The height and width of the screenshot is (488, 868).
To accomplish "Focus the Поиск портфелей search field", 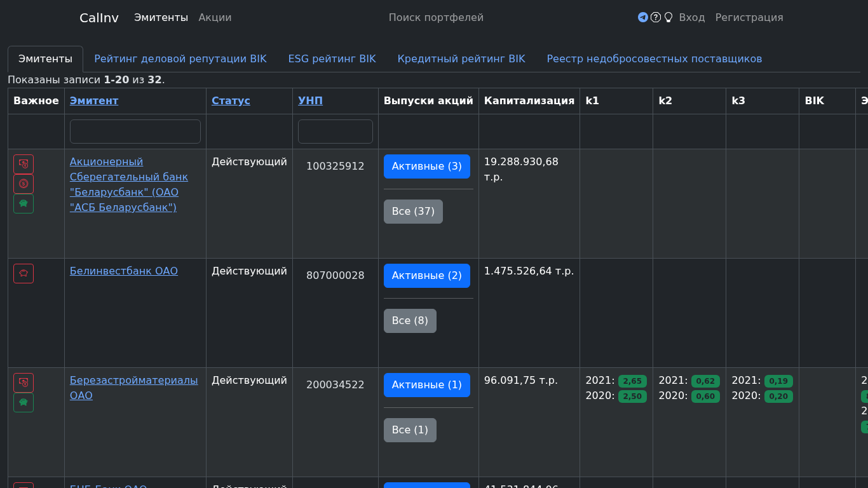I will tap(436, 18).
